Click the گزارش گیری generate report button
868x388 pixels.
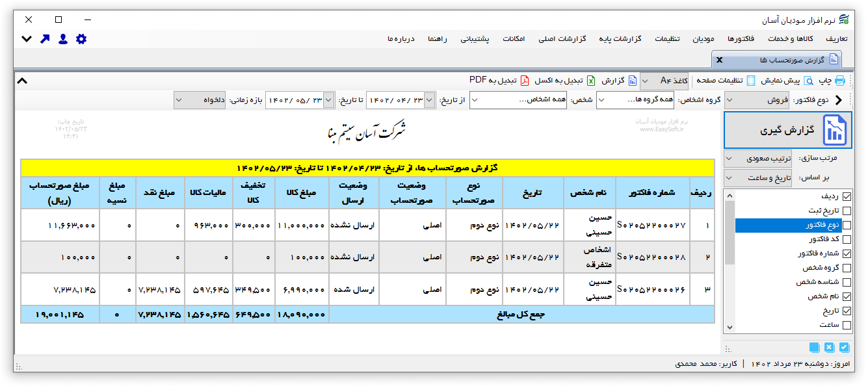coord(788,130)
